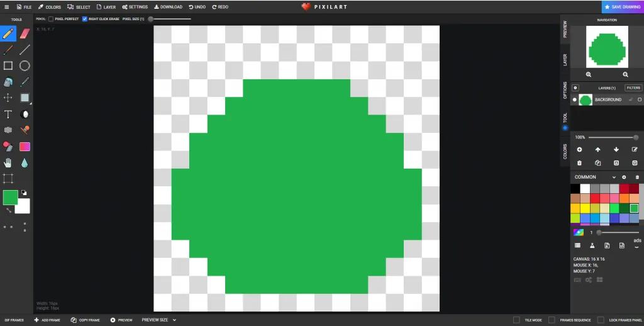Select the pink Eraser tool
Screen dimensions: 644x326
tap(25, 33)
